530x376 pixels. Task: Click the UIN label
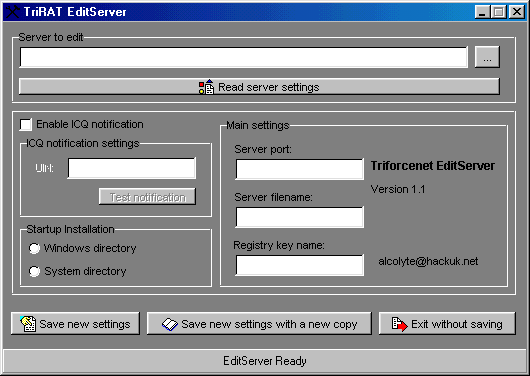pyautogui.click(x=44, y=168)
